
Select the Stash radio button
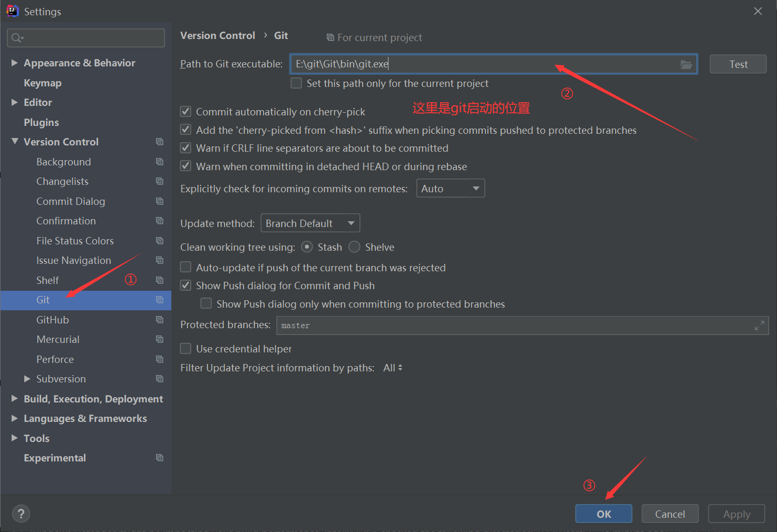(307, 247)
